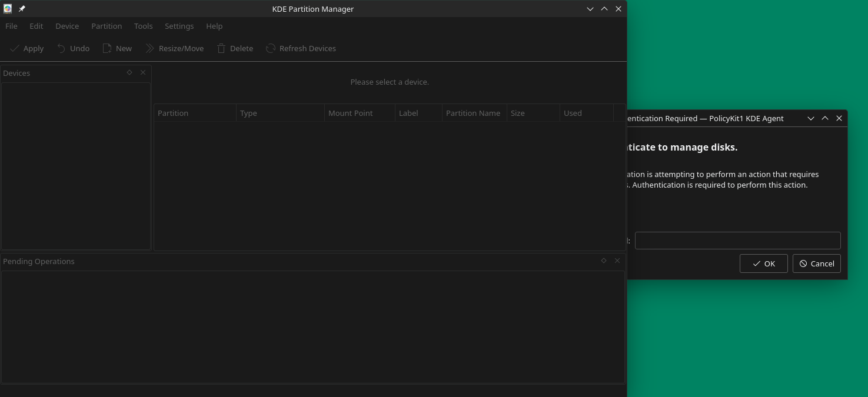Viewport: 868px width, 397px height.
Task: Click the password input field
Action: click(737, 241)
